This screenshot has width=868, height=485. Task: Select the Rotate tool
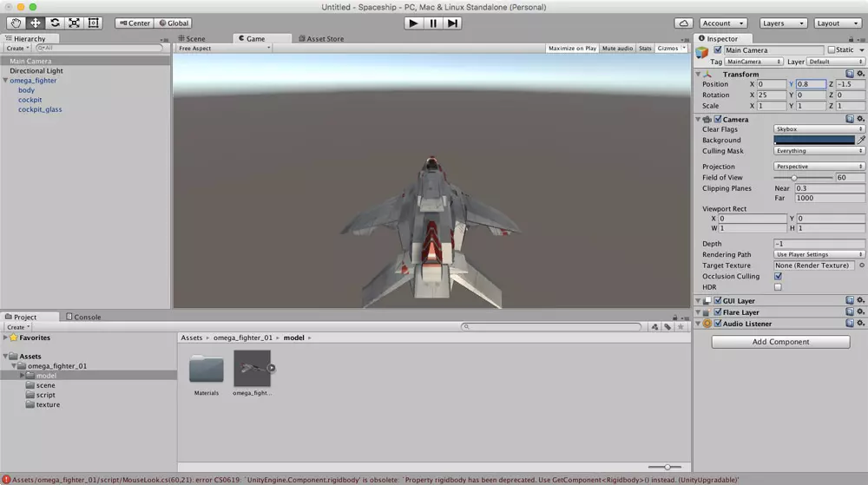tap(54, 23)
